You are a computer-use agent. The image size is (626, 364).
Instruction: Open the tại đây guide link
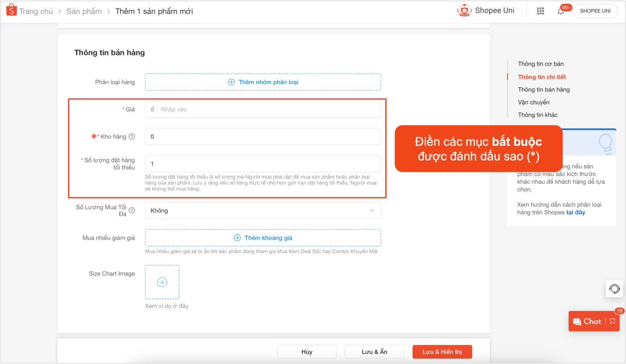pos(575,212)
